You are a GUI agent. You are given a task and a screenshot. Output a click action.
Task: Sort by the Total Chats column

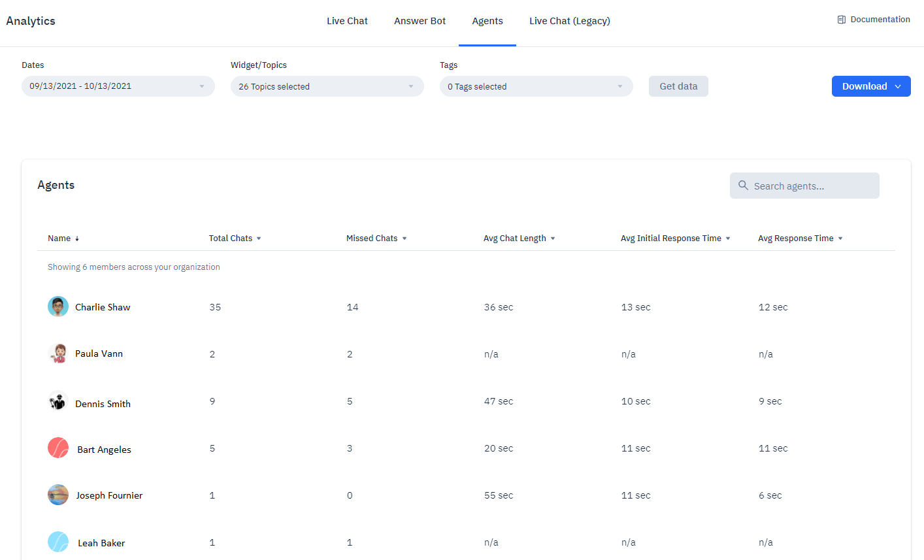(235, 239)
